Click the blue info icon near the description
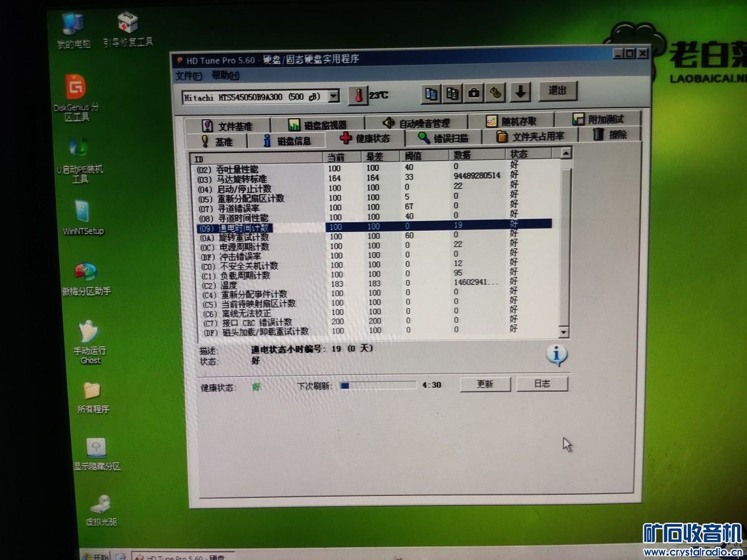Viewport: 747px width, 560px height. (557, 355)
